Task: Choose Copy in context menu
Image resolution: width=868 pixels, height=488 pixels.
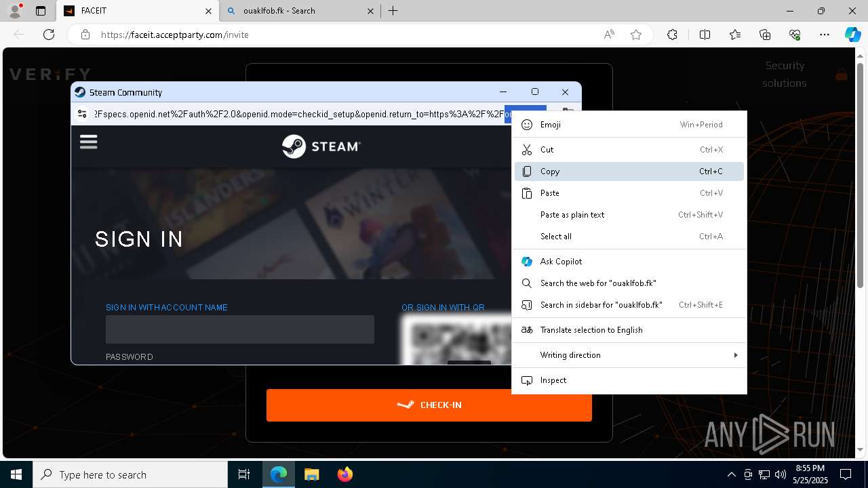Action: (x=629, y=171)
